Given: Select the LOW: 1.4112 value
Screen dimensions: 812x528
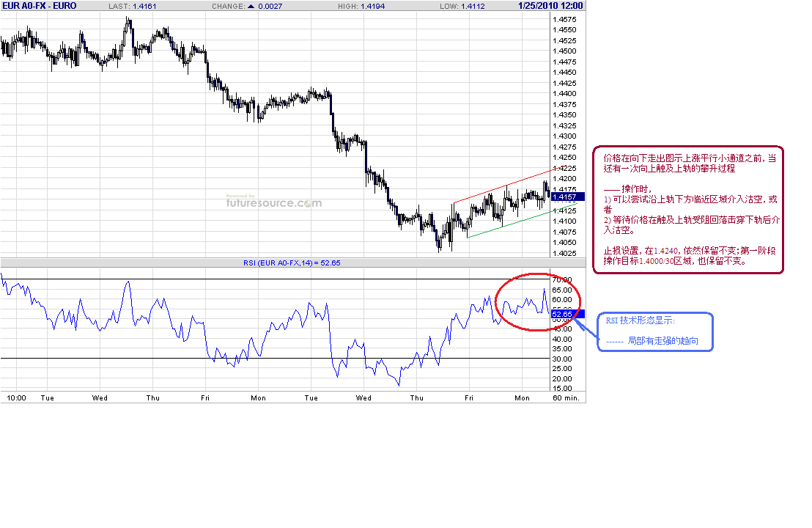Looking at the screenshot, I should coord(462,6).
